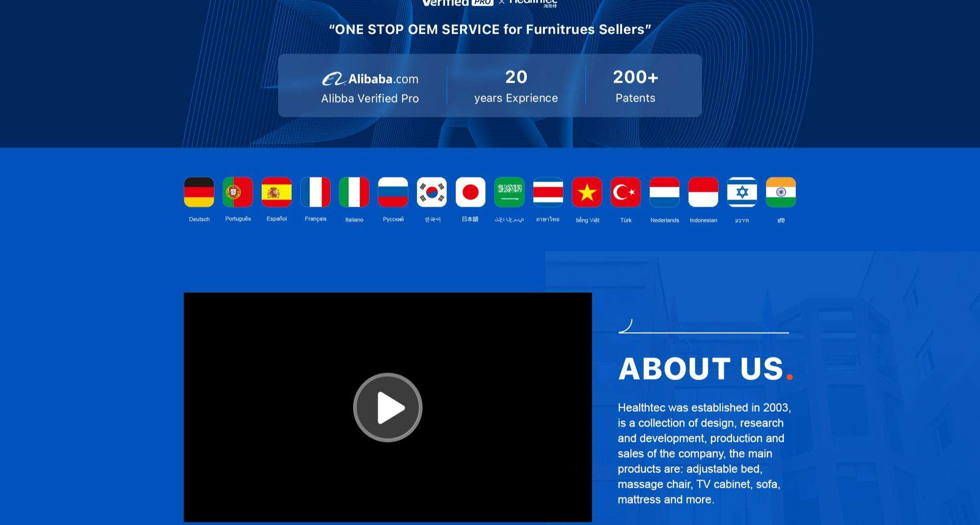Screen dimensions: 980x525
Task: Select the Türk language label
Action: coord(626,220)
